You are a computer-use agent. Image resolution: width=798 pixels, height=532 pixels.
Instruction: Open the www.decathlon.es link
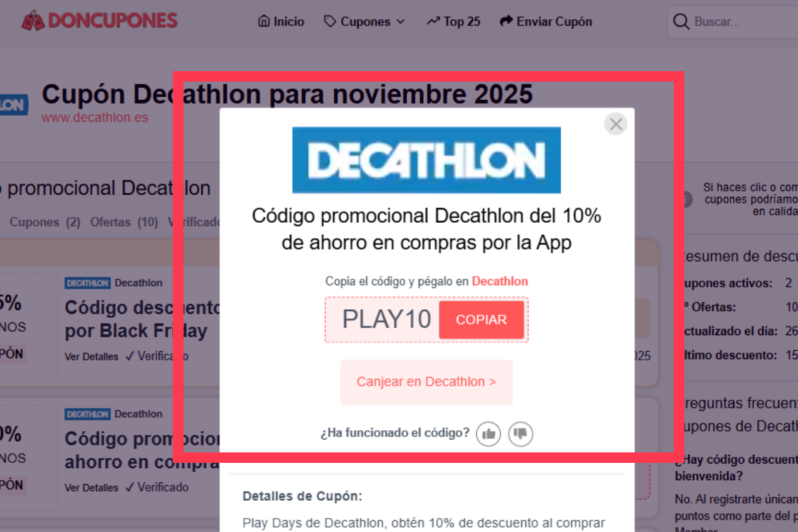coord(94,118)
